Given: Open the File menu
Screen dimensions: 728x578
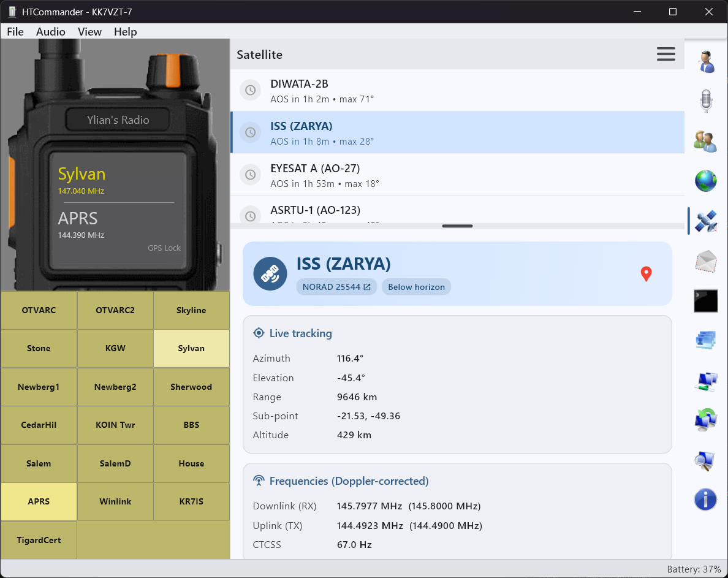Looking at the screenshot, I should pyautogui.click(x=15, y=32).
